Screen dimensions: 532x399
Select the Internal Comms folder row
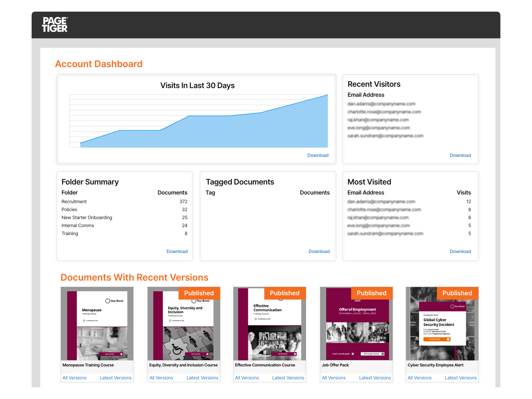(124, 225)
